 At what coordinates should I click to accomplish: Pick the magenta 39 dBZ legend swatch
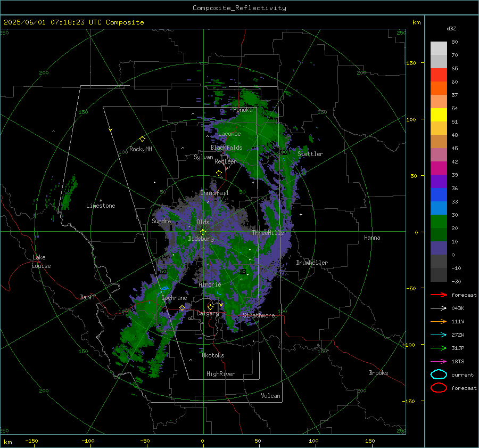point(439,168)
